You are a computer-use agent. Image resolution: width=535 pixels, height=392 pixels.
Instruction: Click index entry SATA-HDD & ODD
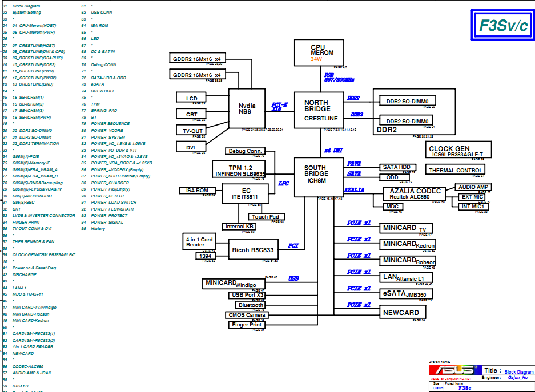(x=108, y=78)
